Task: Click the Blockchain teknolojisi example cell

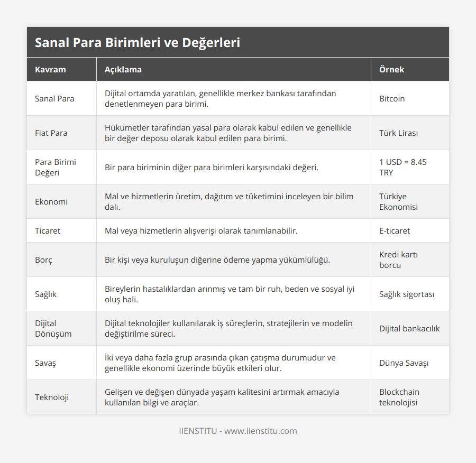Action: click(399, 397)
